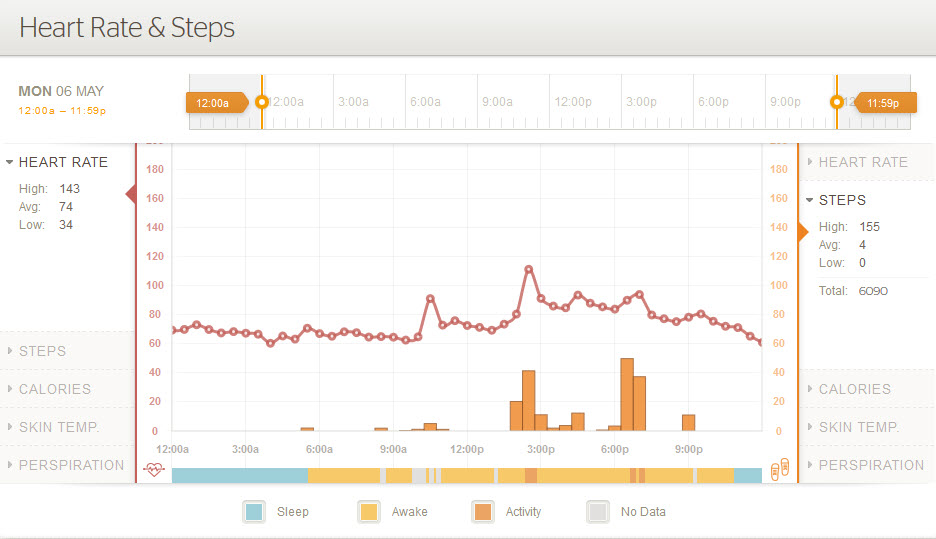Expand the left SKIN TEMP. panel
Viewport: 936px width, 539px height.
[58, 427]
